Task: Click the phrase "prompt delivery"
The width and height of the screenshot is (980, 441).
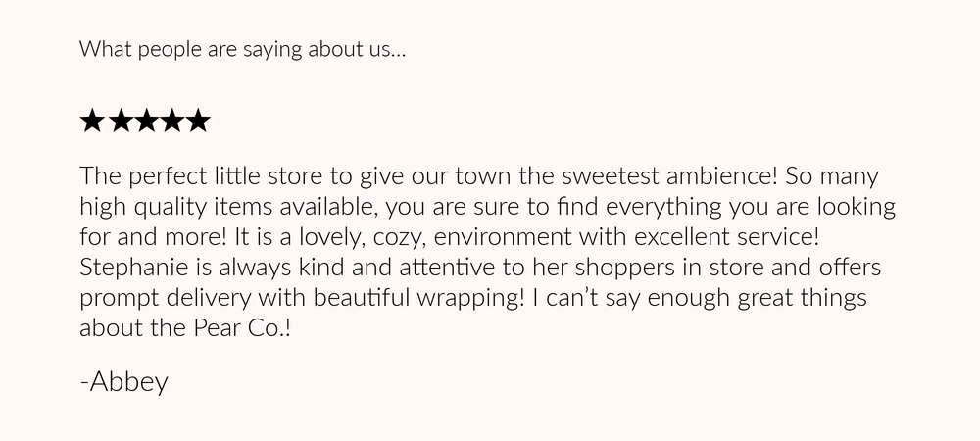Action: point(165,298)
